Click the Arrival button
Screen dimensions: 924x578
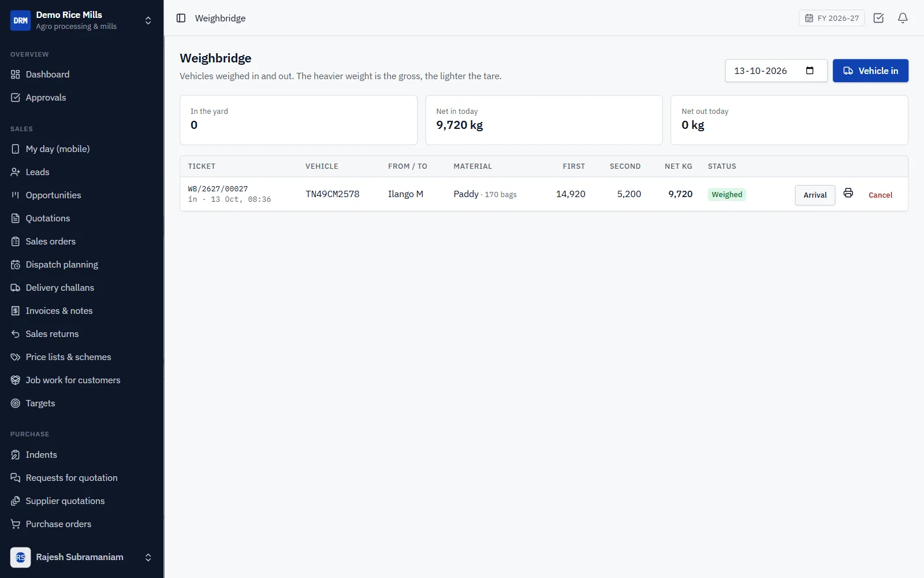click(815, 195)
